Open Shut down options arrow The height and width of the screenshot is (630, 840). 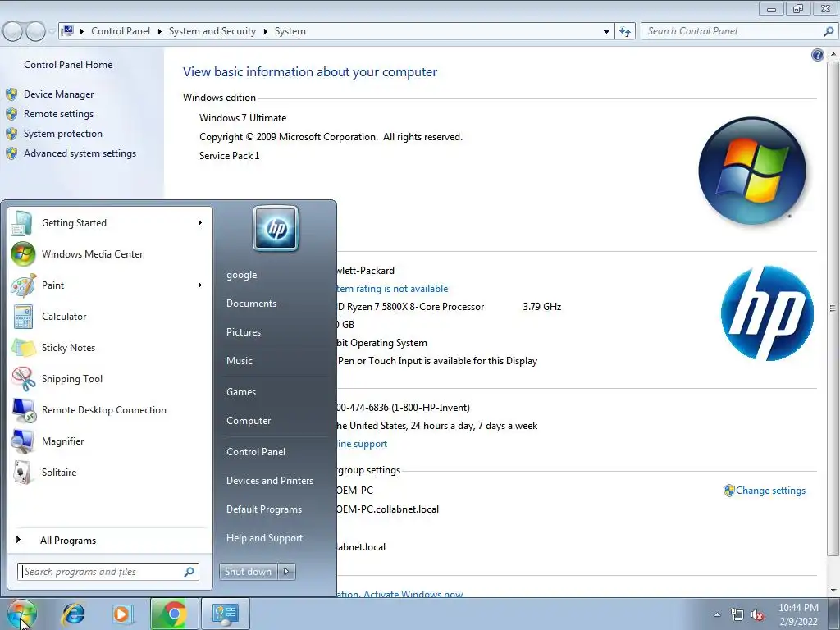tap(286, 572)
